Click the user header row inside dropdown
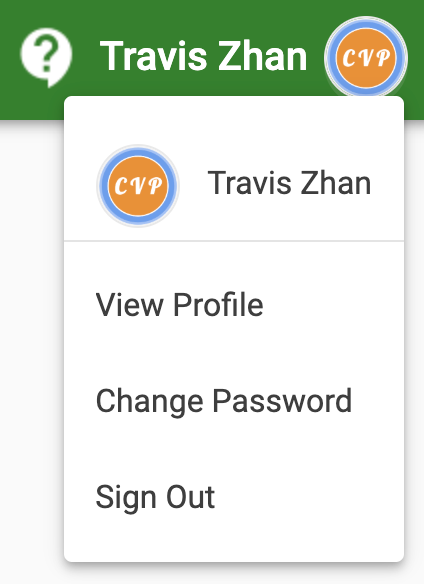 click(234, 185)
